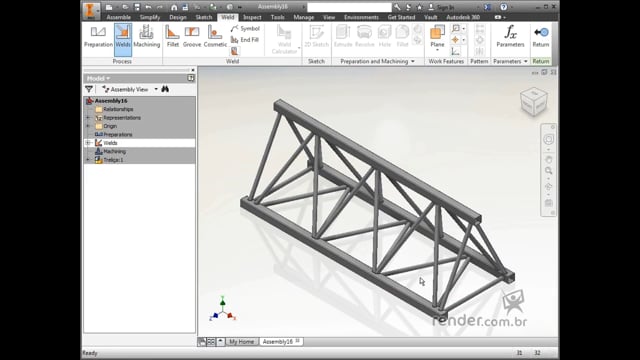Expand the Representations tree node
This screenshot has height=360, width=640.
click(x=88, y=118)
